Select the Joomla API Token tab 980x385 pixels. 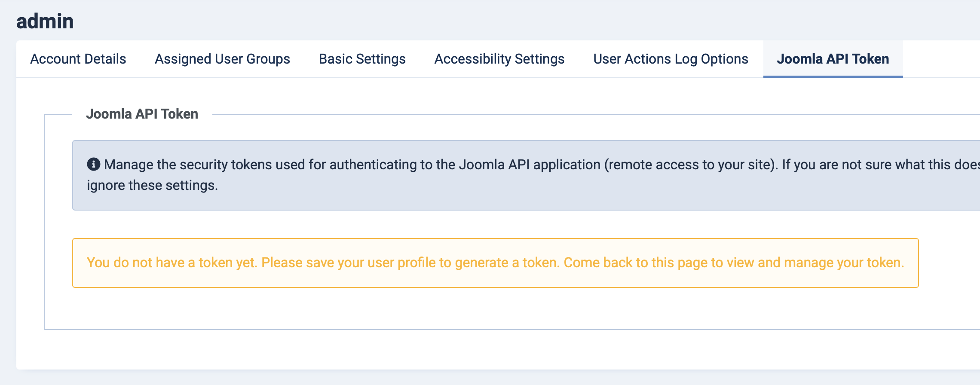833,59
